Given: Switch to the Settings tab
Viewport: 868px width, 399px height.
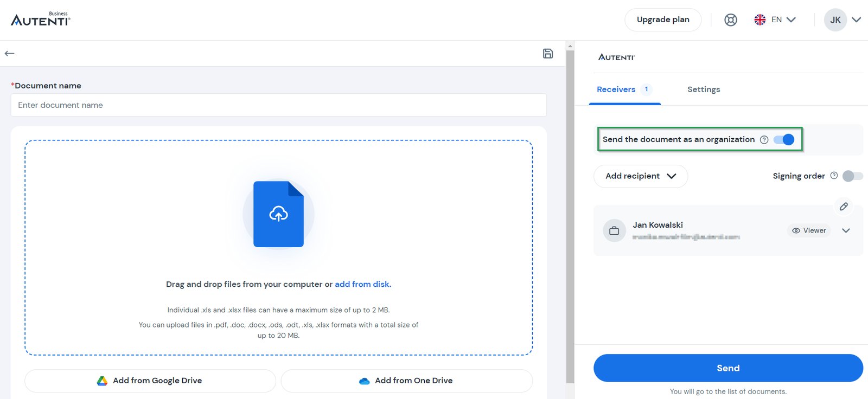Looking at the screenshot, I should click(x=704, y=89).
